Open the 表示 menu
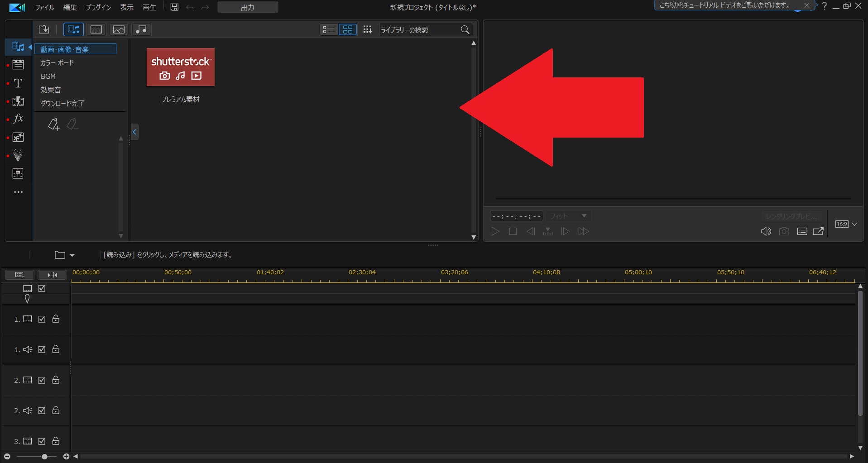The height and width of the screenshot is (463, 868). coord(126,7)
